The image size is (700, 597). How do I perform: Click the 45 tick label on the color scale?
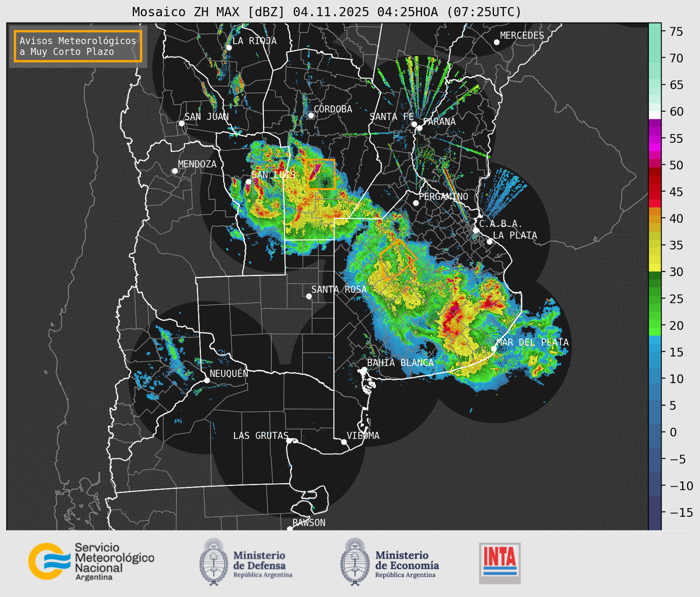click(x=676, y=192)
